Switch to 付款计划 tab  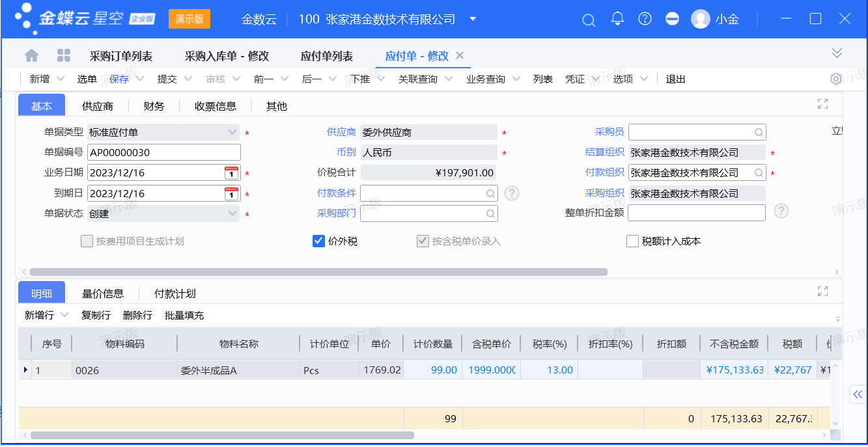(x=175, y=293)
